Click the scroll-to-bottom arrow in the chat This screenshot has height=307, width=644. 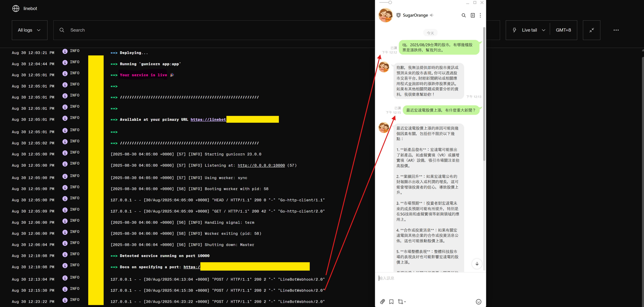pyautogui.click(x=477, y=264)
